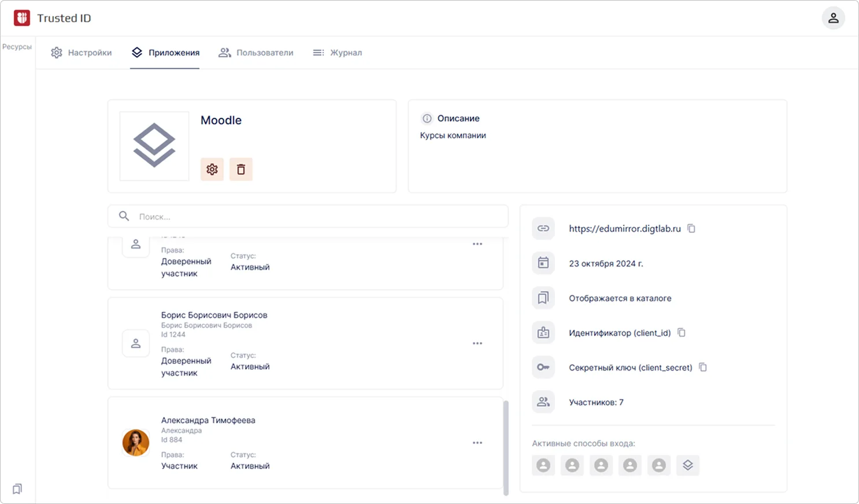Switch to the Пользователи tab
This screenshot has height=504, width=859.
pyautogui.click(x=256, y=53)
